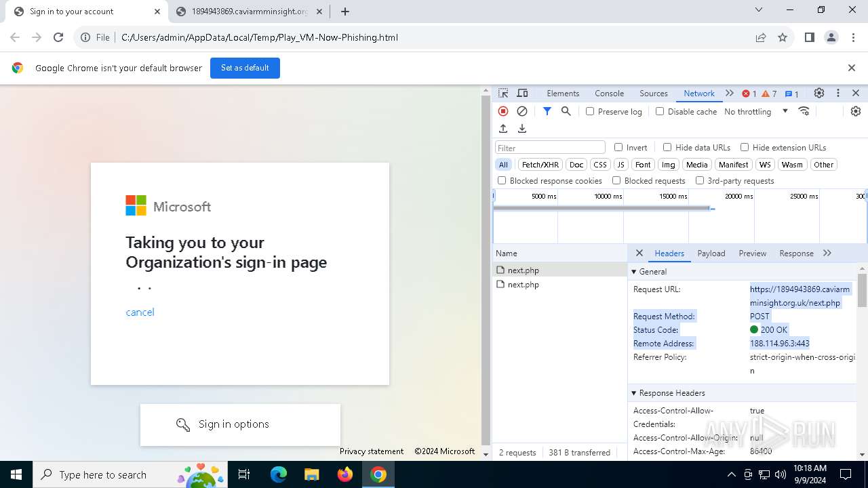Toggle the network filter funnel icon
This screenshot has width=868, height=488.
tap(547, 111)
